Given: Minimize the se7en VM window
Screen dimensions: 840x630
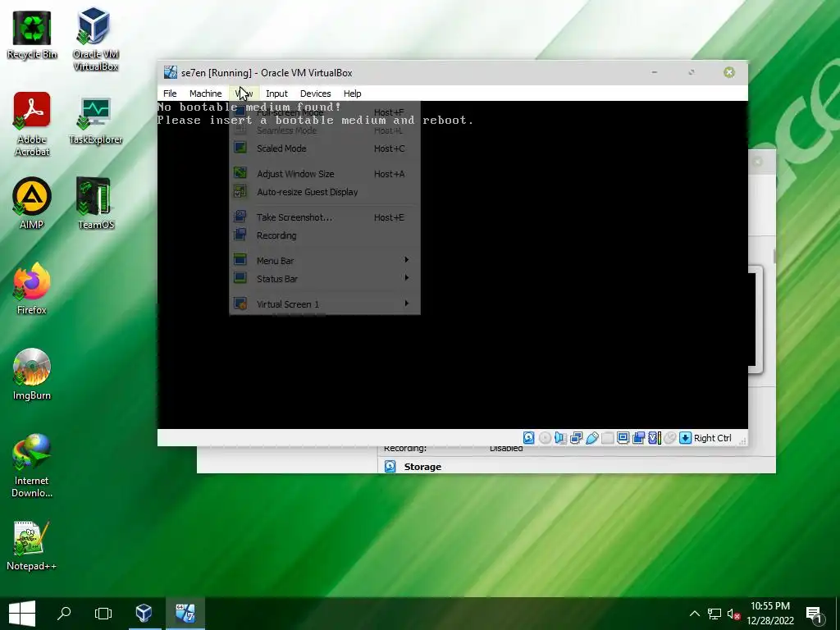Looking at the screenshot, I should (x=654, y=72).
